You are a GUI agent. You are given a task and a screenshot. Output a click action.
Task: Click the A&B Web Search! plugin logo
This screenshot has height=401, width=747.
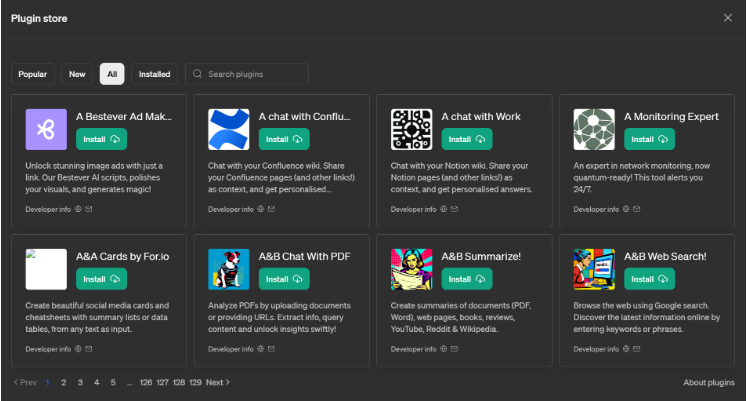pos(594,269)
